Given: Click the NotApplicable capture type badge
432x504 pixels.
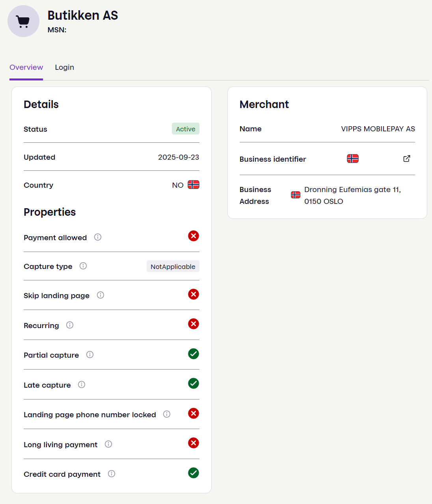Looking at the screenshot, I should tap(173, 266).
